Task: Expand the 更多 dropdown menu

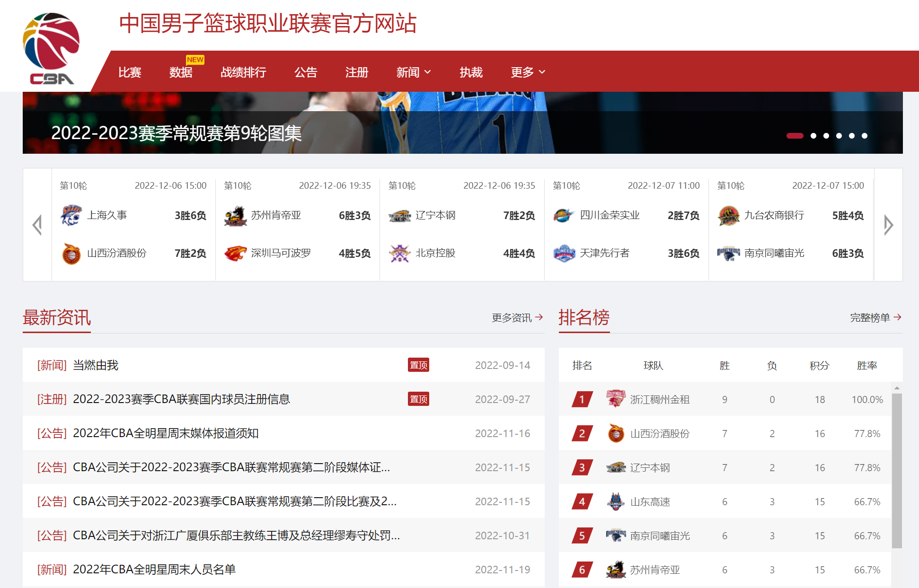Action: [528, 72]
